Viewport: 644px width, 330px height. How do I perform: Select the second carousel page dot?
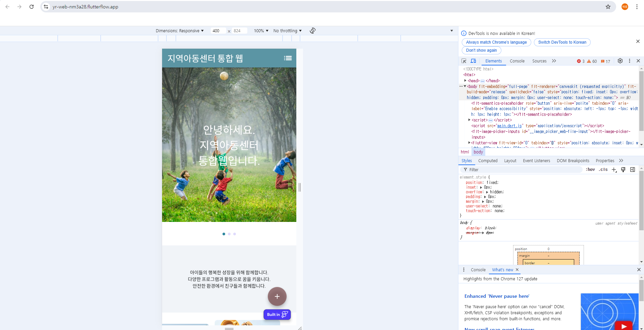(229, 234)
